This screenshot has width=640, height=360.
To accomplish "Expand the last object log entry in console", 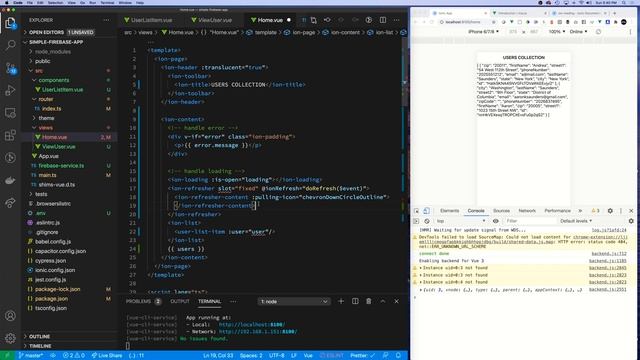I will tap(421, 290).
